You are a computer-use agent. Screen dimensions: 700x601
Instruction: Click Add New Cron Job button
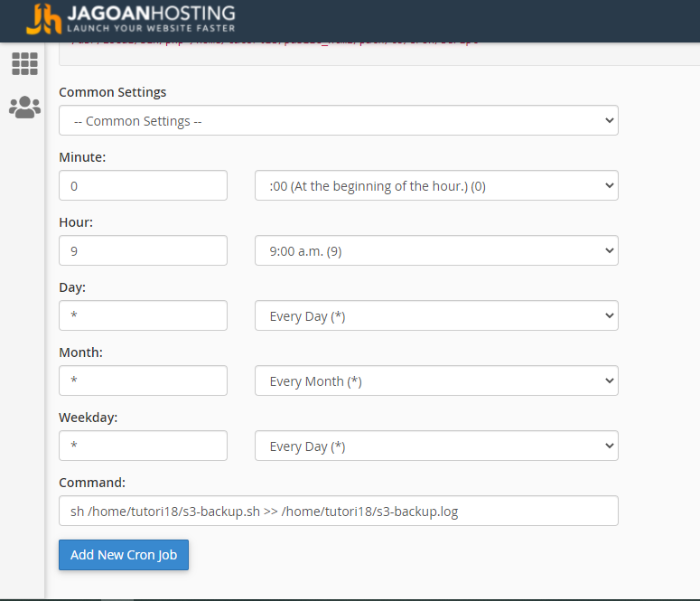[x=124, y=555]
